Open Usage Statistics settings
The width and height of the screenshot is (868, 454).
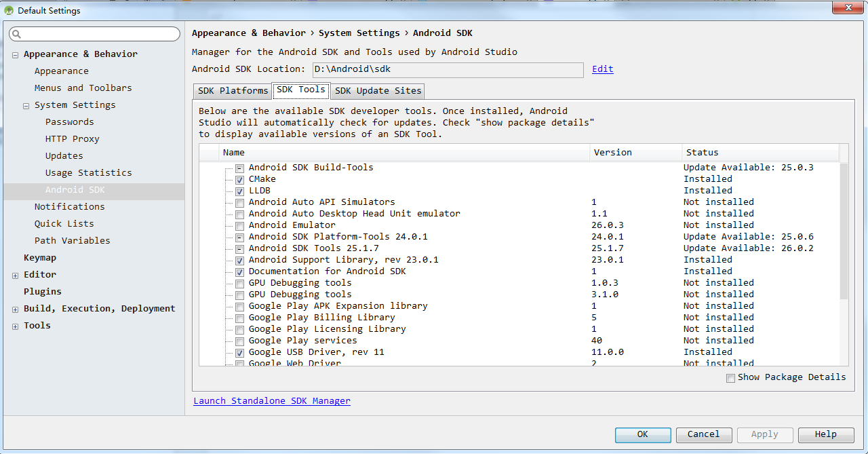[89, 173]
